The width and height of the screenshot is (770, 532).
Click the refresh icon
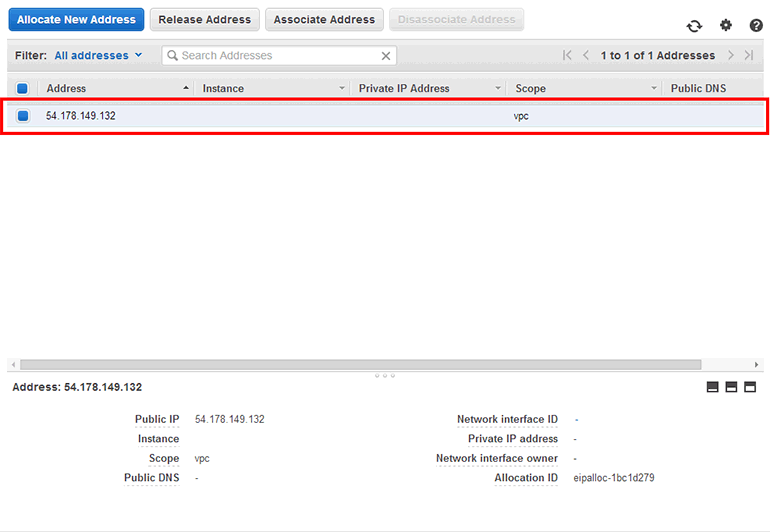pos(694,26)
